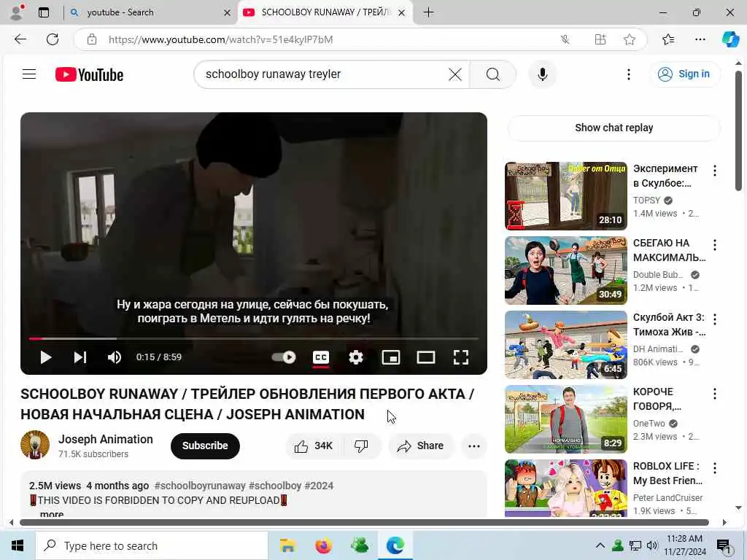Image resolution: width=747 pixels, height=560 pixels.
Task: Open a new browser tab
Action: pos(428,12)
